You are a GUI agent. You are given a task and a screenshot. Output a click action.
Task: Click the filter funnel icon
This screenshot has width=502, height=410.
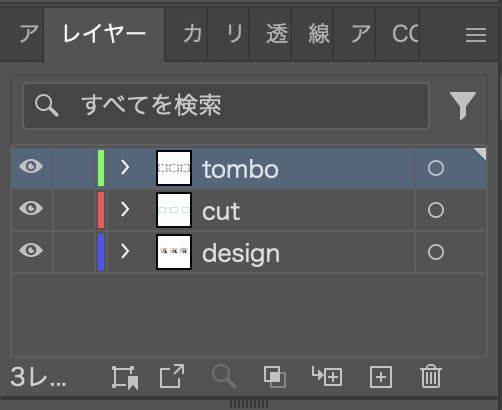[463, 105]
